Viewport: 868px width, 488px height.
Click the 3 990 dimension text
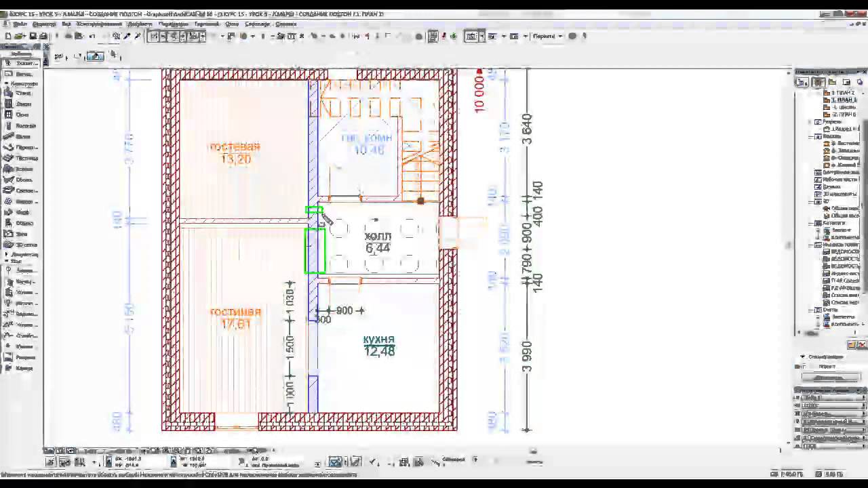(527, 357)
